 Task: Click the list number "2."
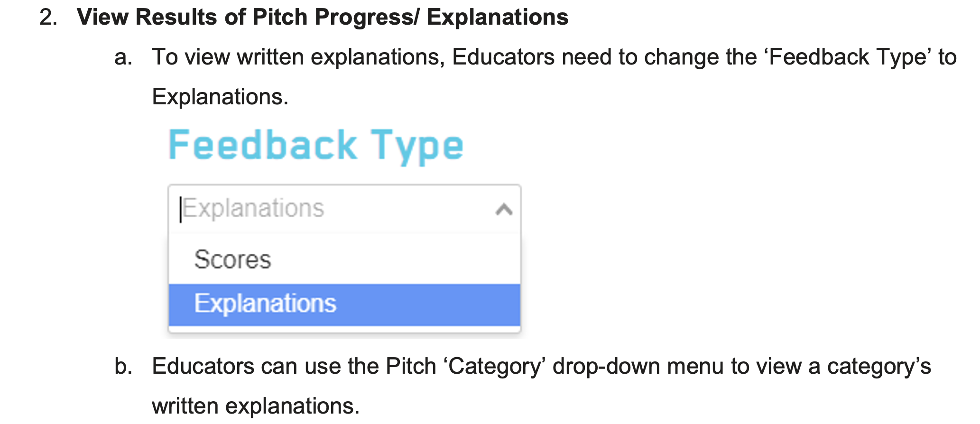pyautogui.click(x=48, y=18)
